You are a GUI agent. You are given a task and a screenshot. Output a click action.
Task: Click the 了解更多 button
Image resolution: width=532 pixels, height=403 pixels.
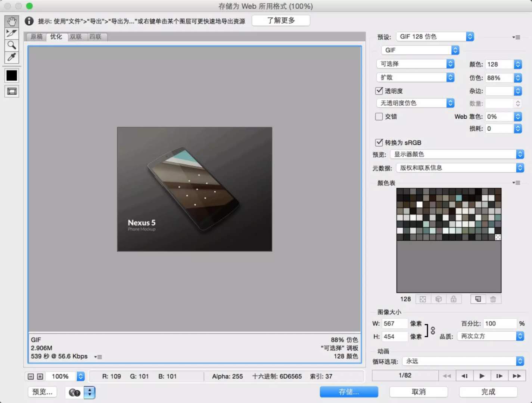[281, 21]
